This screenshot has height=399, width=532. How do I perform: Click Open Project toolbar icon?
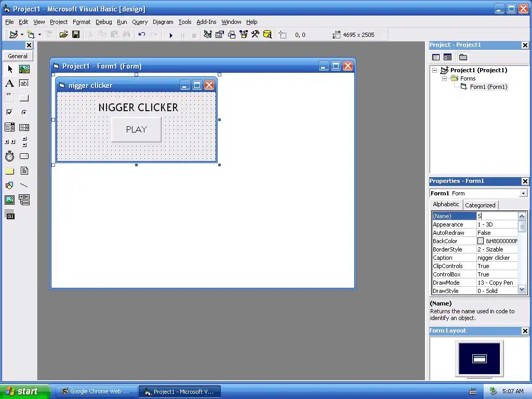coord(63,34)
